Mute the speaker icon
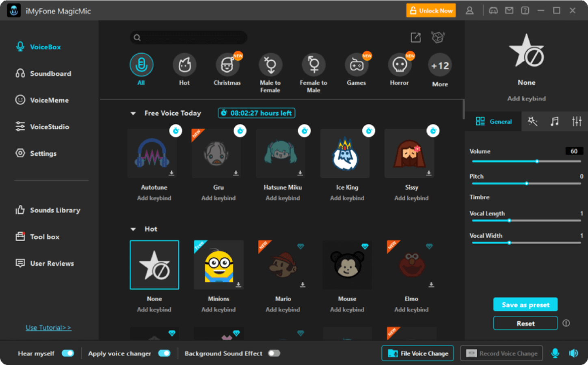Viewport: 588px width, 365px height. 573,353
